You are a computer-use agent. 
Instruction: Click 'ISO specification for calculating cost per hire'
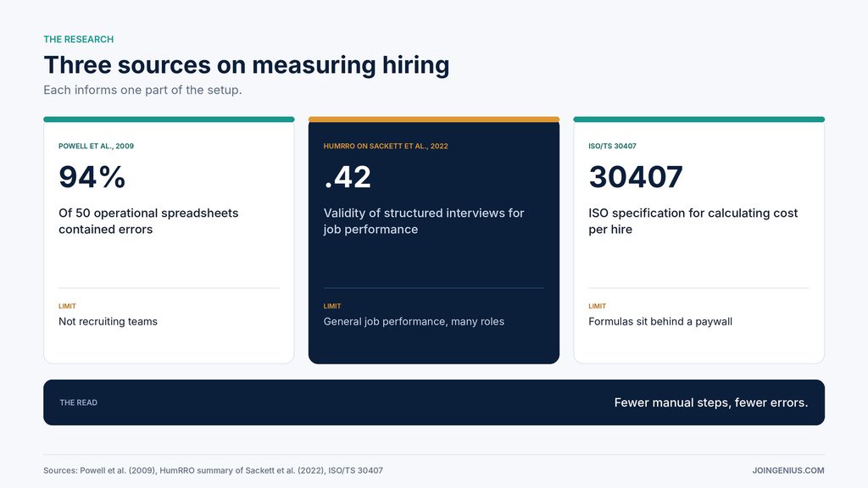693,221
